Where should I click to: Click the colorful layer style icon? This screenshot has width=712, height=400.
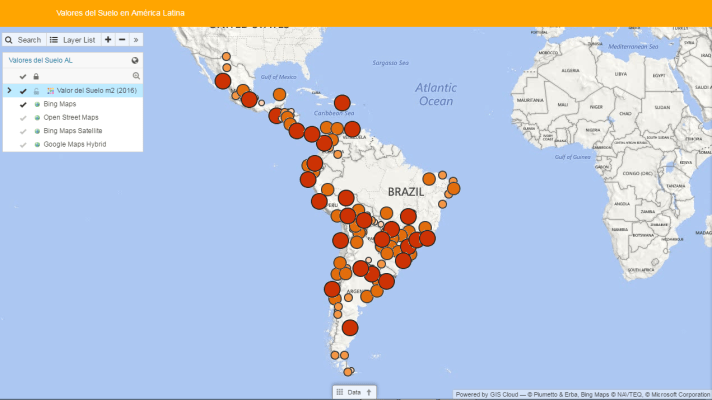click(50, 91)
